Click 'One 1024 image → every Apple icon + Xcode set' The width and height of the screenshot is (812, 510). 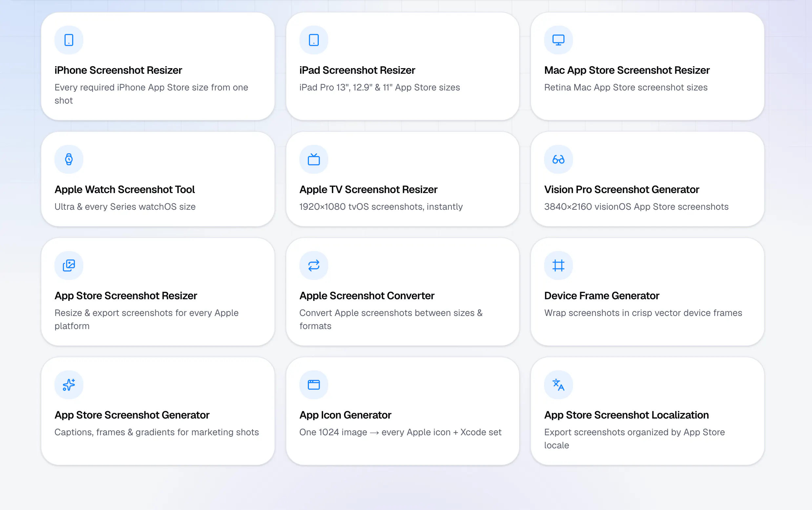(x=401, y=432)
